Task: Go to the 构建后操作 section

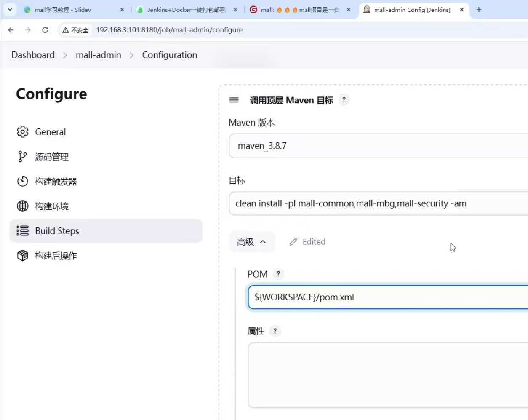Action: point(106,255)
